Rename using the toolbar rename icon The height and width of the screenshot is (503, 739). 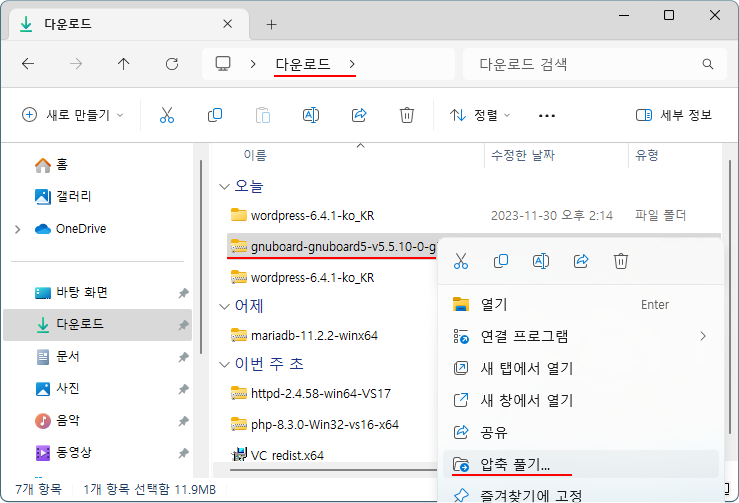[x=311, y=115]
